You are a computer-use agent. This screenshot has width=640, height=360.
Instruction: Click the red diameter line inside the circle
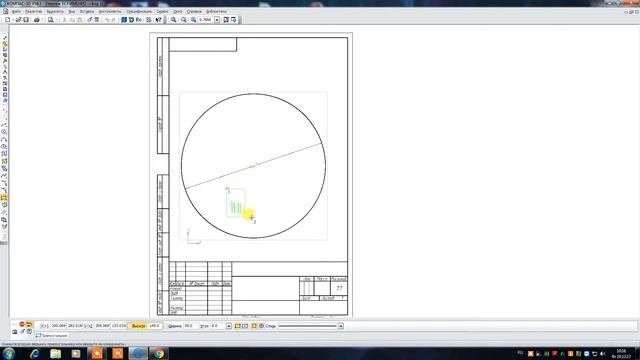click(253, 166)
